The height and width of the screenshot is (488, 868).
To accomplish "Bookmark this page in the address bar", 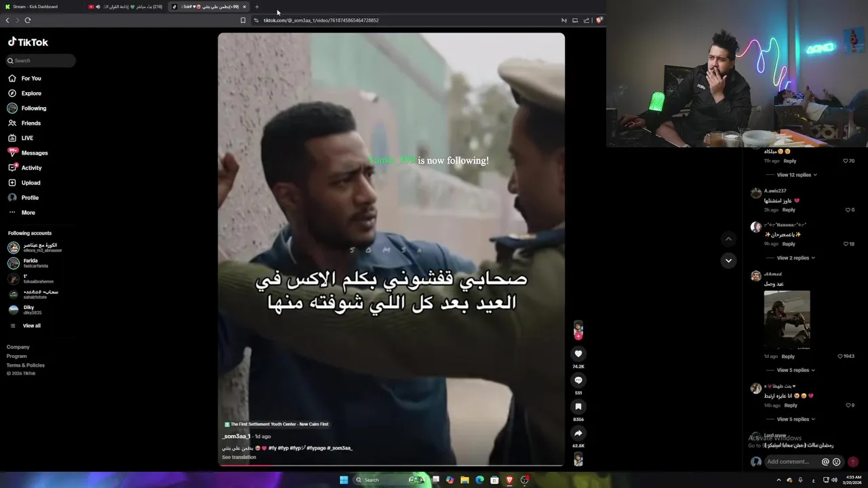I will tap(243, 20).
